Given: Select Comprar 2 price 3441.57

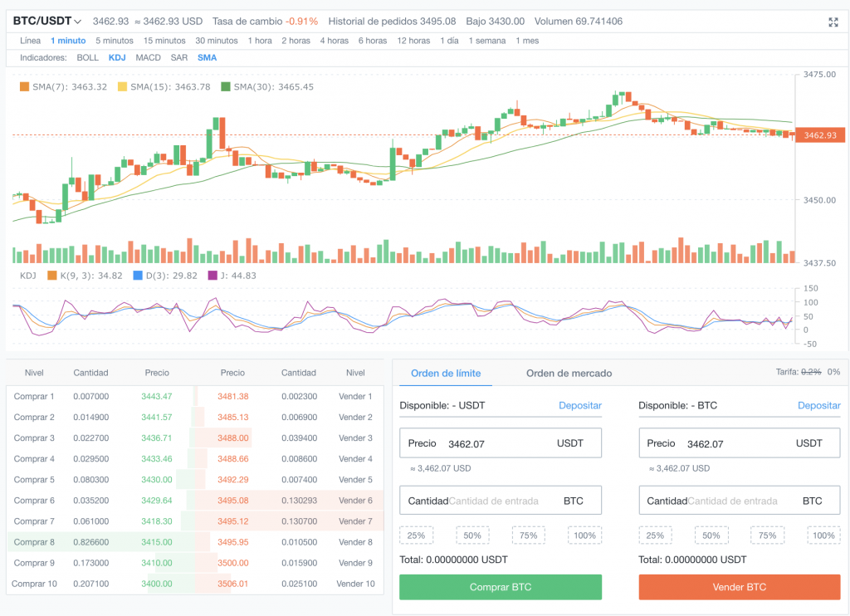Looking at the screenshot, I should (x=157, y=417).
